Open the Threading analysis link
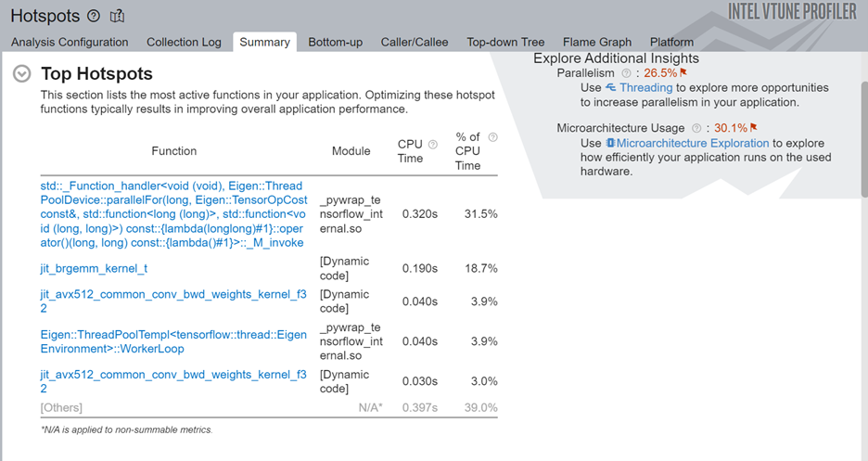868x461 pixels. click(x=645, y=87)
